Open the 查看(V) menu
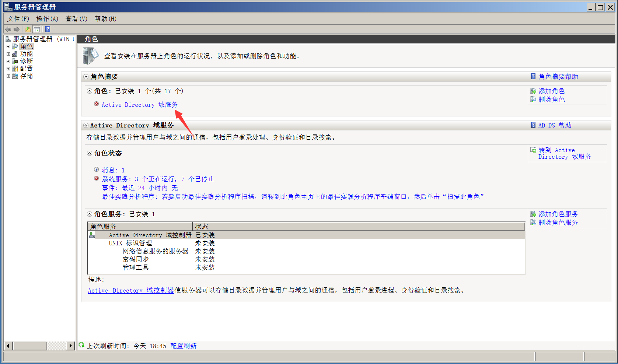618x364 pixels. [x=76, y=19]
